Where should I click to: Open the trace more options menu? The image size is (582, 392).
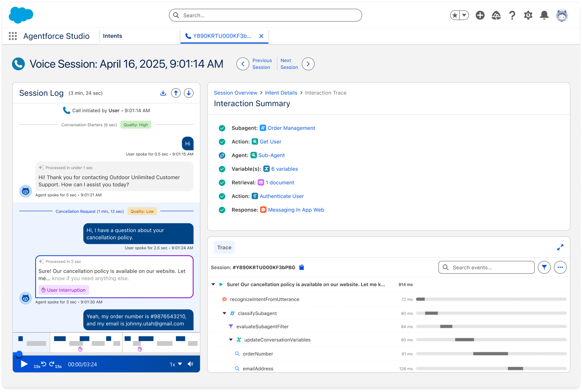click(x=560, y=267)
